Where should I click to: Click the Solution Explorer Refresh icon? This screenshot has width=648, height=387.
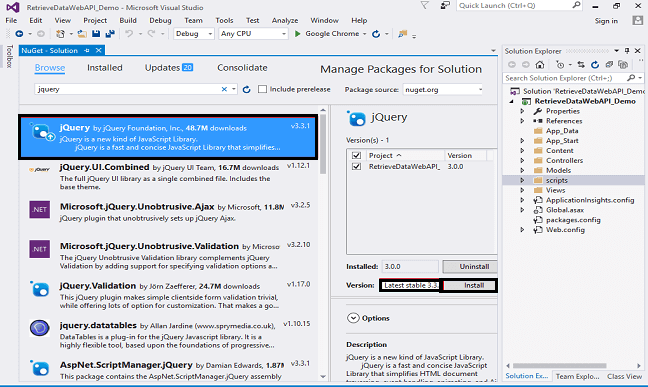tap(595, 65)
